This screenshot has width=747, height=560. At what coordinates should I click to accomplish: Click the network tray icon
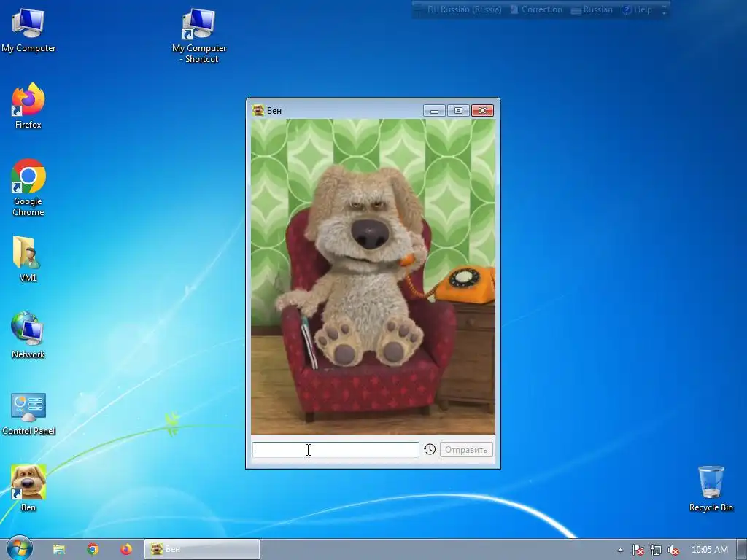tap(656, 550)
